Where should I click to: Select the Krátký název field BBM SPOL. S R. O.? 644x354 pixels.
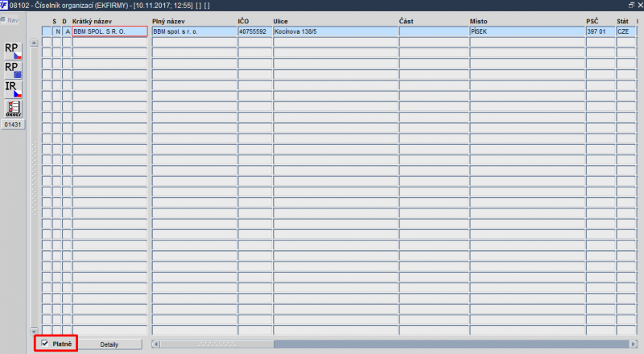tap(109, 31)
